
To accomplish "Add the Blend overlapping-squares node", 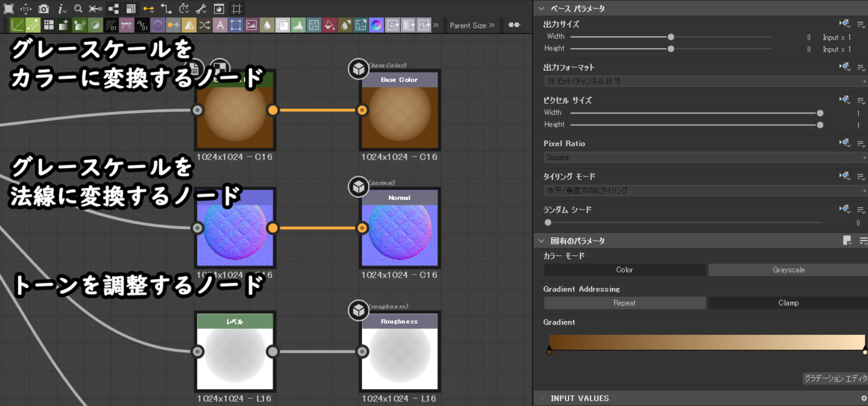I will point(282,25).
